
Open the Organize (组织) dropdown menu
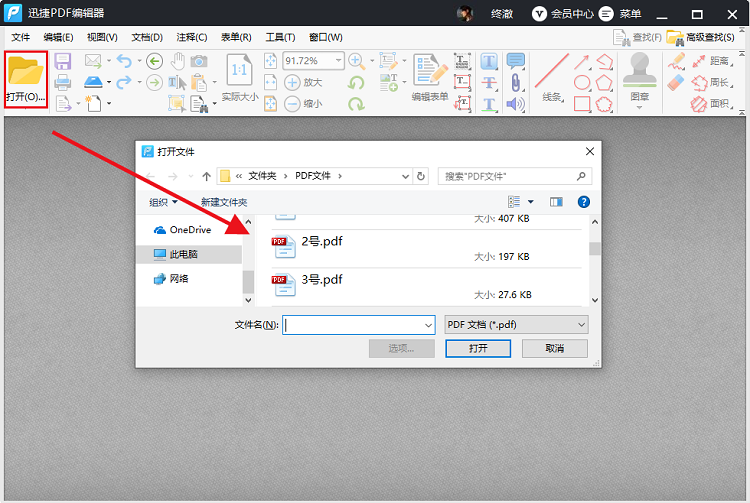[164, 202]
